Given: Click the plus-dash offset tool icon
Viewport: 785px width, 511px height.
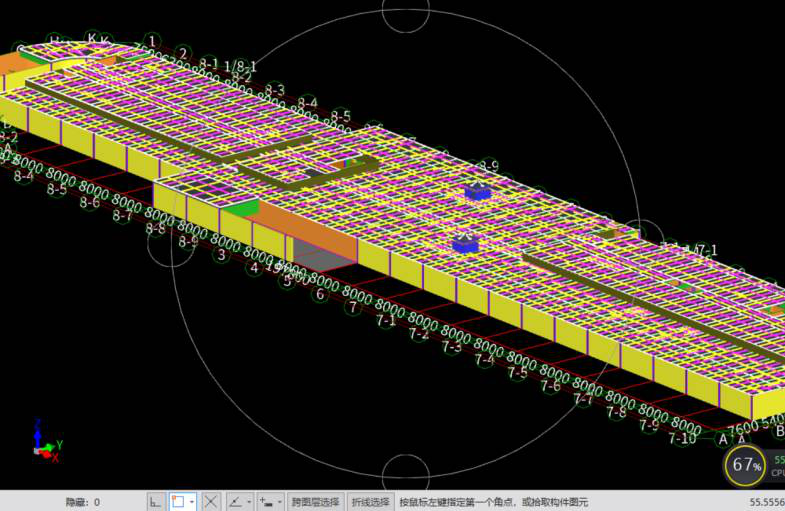Looking at the screenshot, I should (x=265, y=501).
